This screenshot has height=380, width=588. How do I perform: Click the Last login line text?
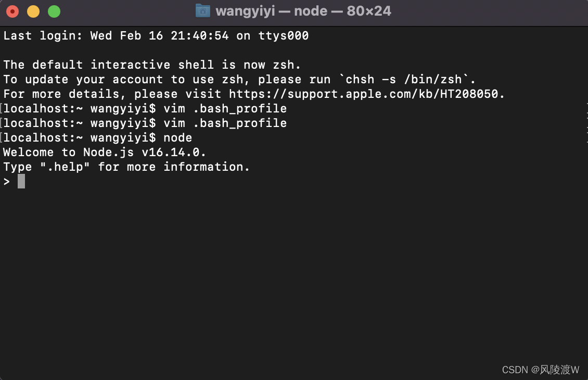tap(156, 35)
